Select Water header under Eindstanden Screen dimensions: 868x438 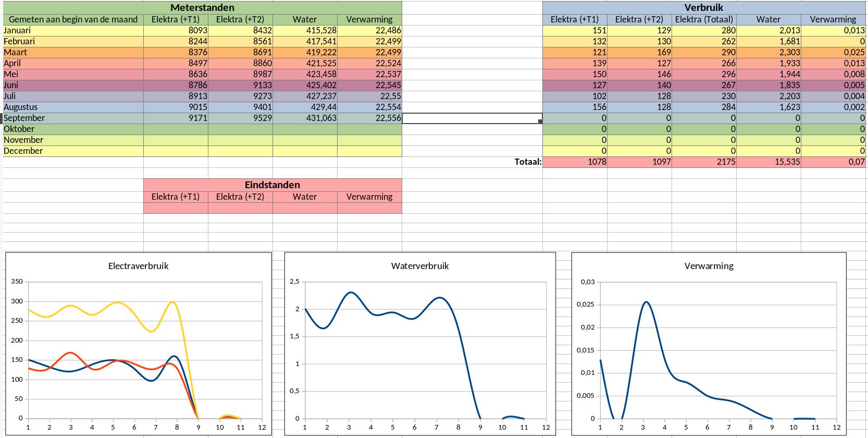pyautogui.click(x=305, y=197)
